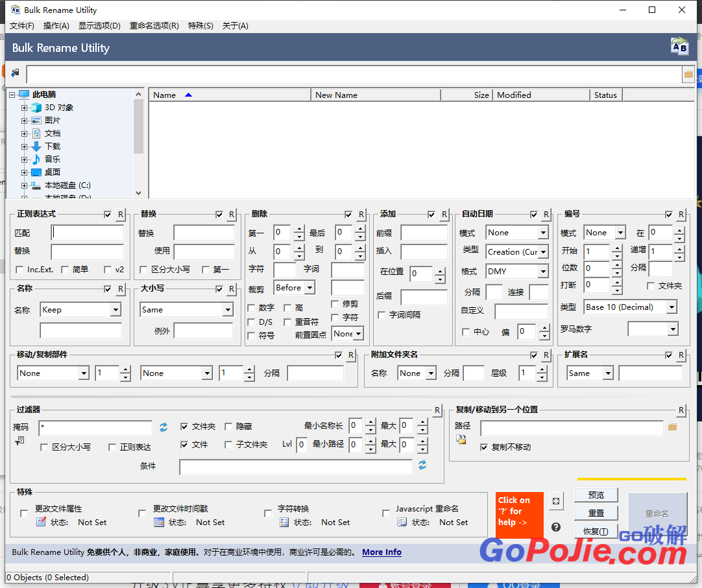Open 更改文件属性 settings icon
This screenshot has width=702, height=588.
point(41,522)
